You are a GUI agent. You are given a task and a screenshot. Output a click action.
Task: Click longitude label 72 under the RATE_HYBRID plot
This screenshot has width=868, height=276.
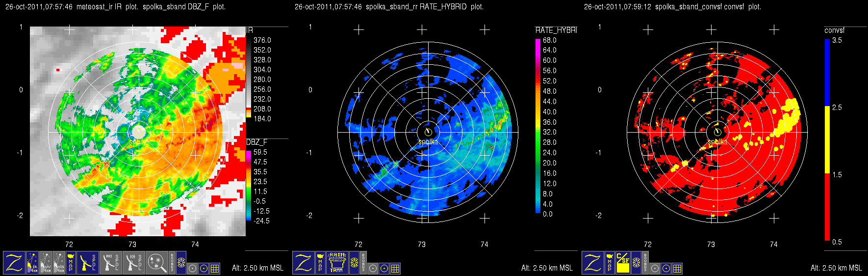pyautogui.click(x=358, y=244)
